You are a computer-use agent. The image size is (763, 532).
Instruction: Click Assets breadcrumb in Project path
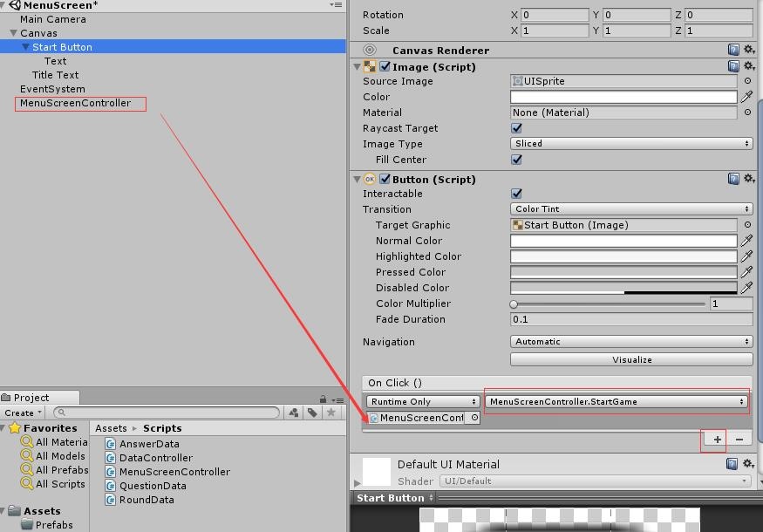(x=111, y=428)
